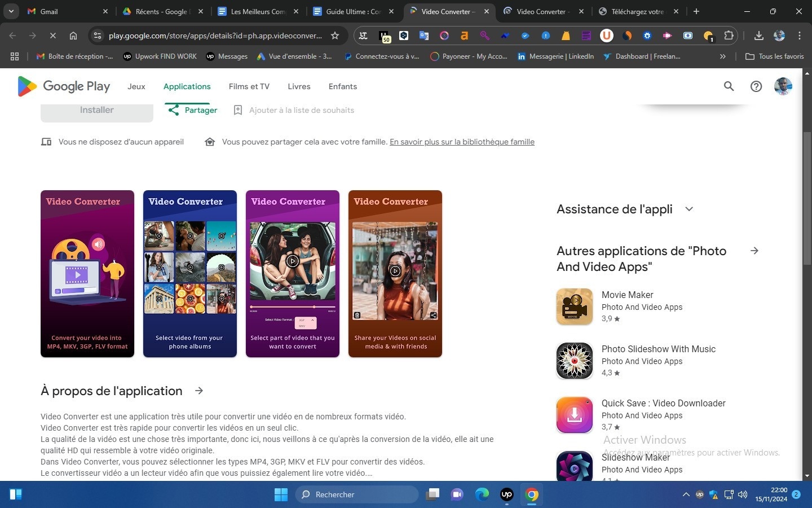Open Chrome downloads
This screenshot has width=812, height=508.
click(x=759, y=36)
